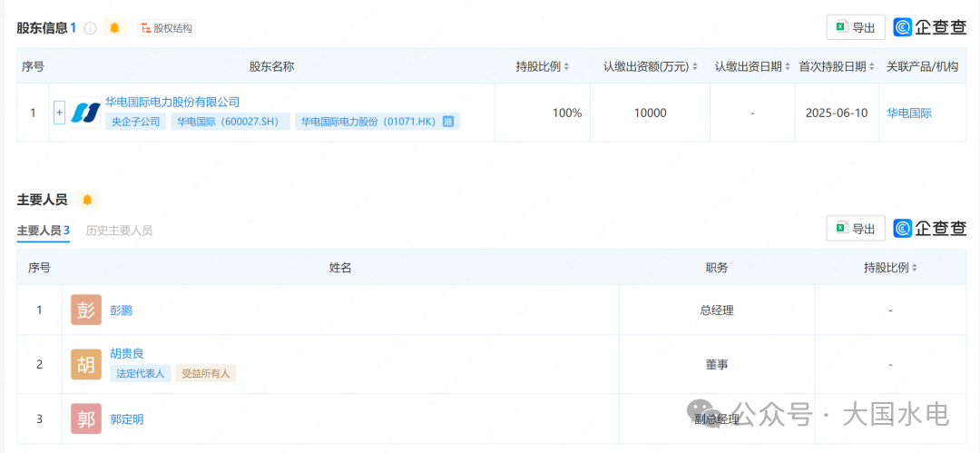The image size is (980, 453).
Task: Click the 关联产品/机构 column header
Action: point(923,67)
